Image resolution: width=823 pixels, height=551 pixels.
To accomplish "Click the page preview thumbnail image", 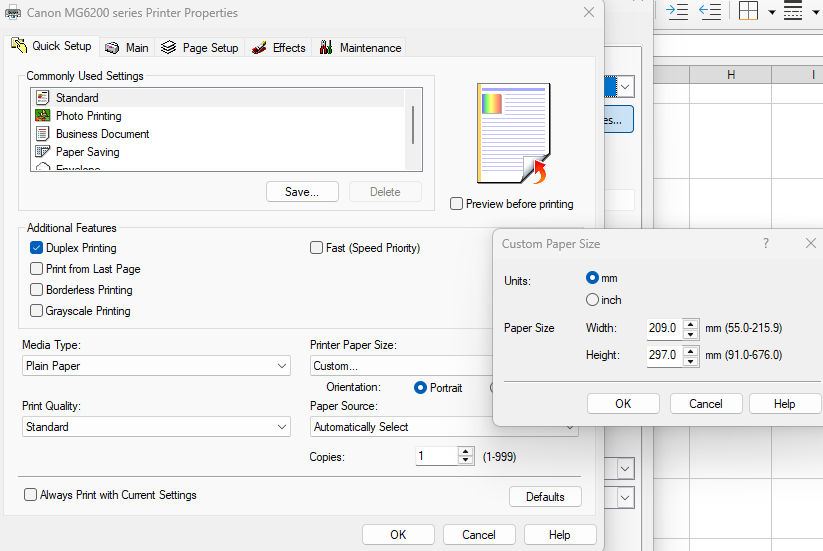I will point(514,133).
